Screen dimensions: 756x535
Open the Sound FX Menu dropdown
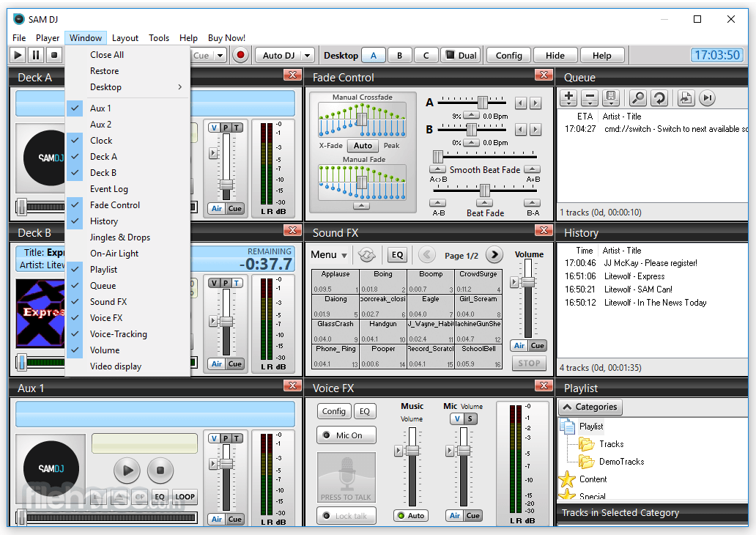[329, 255]
